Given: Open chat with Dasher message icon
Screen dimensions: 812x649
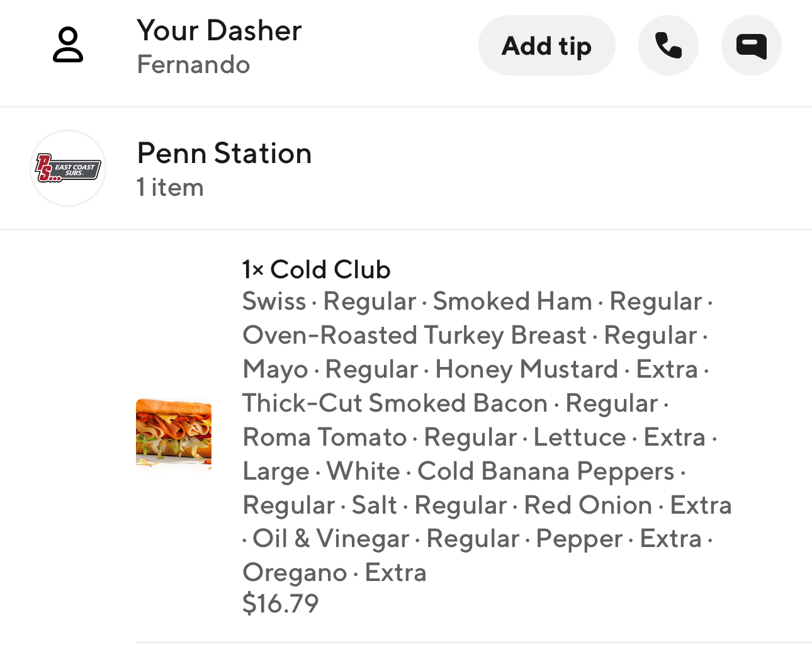Looking at the screenshot, I should [751, 46].
